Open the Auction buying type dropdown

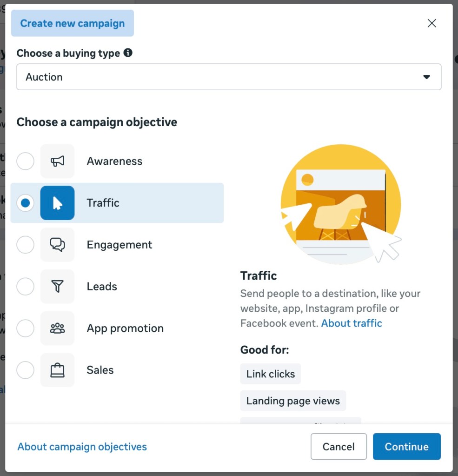pos(228,77)
